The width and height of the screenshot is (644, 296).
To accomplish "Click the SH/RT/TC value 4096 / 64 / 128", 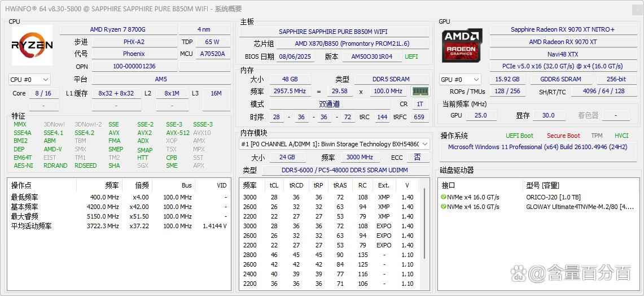I will pos(603,92).
